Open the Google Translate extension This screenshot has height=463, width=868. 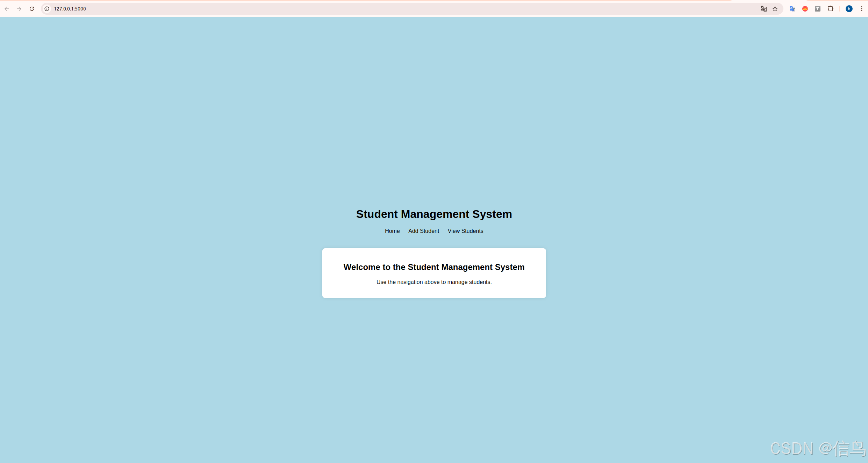pos(792,9)
